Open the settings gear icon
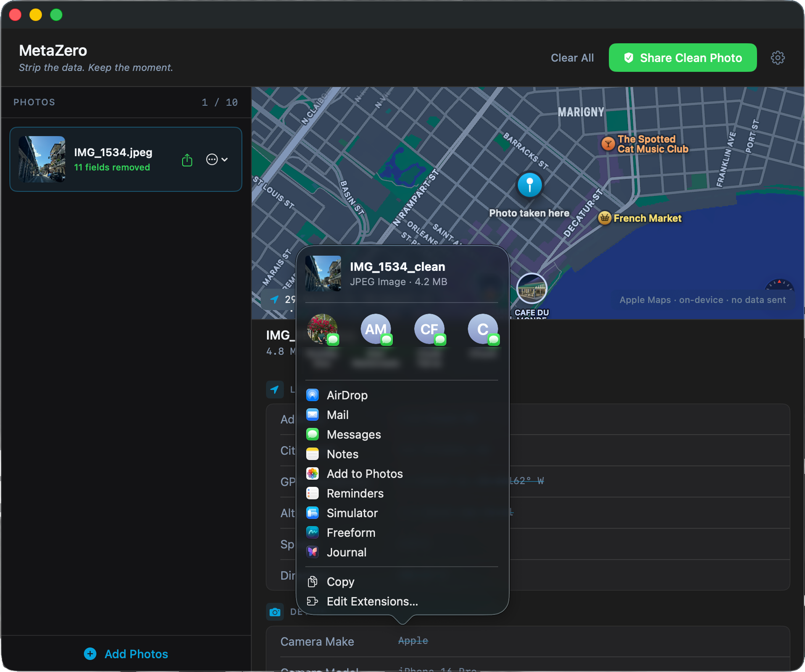This screenshot has height=672, width=805. point(778,58)
